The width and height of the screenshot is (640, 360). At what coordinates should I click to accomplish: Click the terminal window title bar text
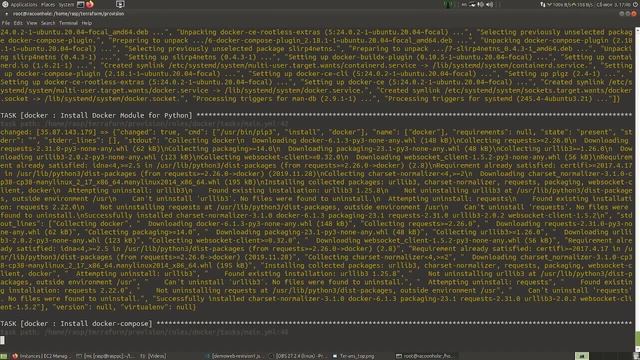pyautogui.click(x=69, y=13)
